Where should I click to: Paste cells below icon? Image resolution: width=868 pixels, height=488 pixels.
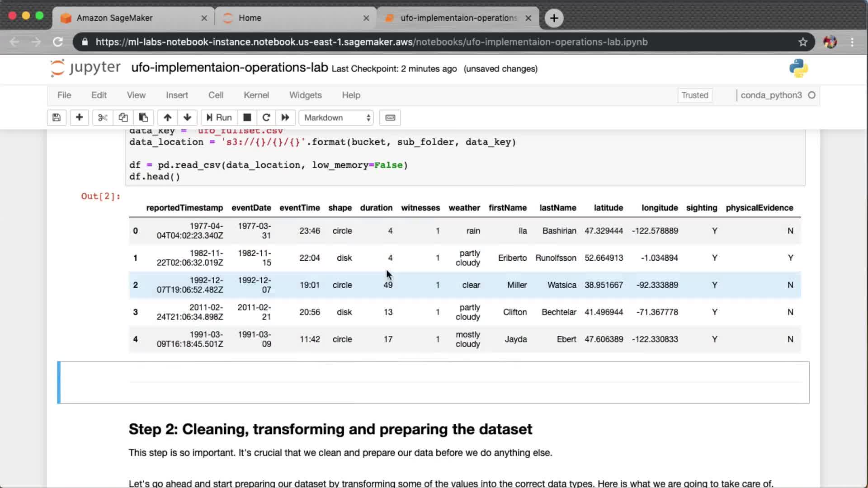coord(143,117)
